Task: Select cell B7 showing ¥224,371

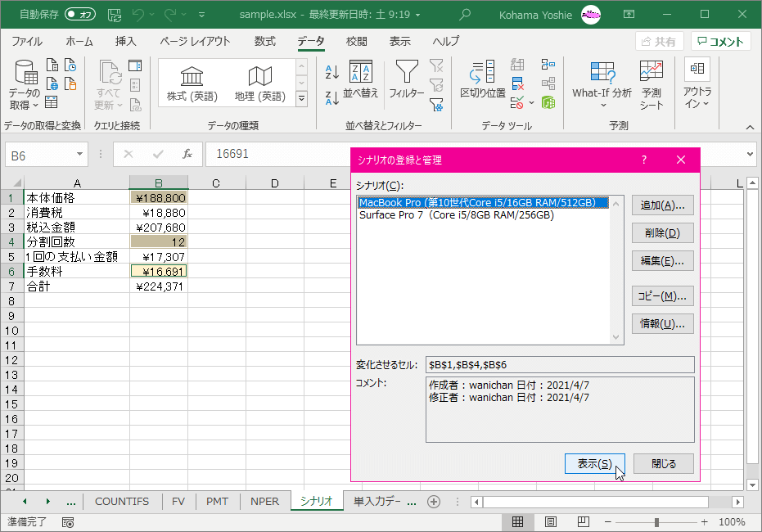Action: point(159,286)
